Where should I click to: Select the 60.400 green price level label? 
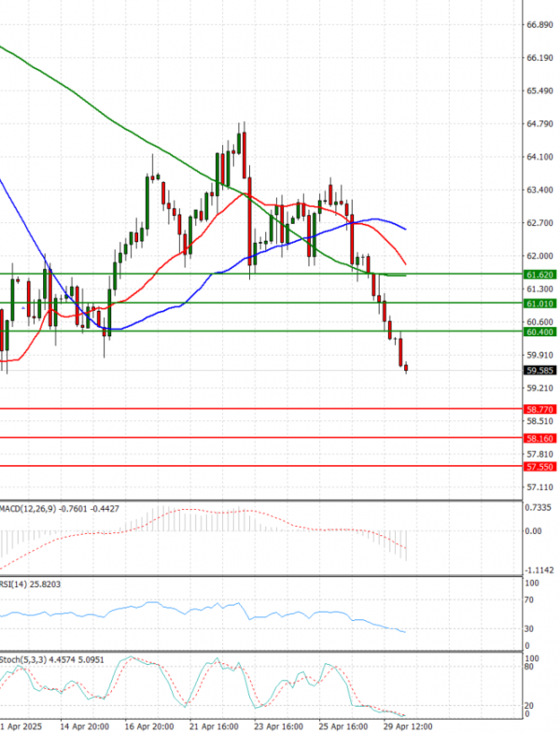(539, 331)
